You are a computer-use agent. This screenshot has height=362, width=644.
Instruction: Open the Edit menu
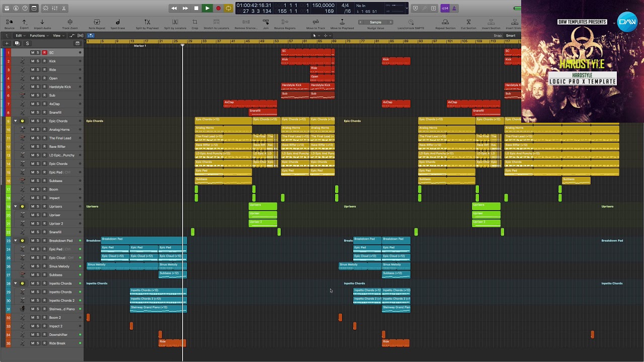click(x=20, y=36)
